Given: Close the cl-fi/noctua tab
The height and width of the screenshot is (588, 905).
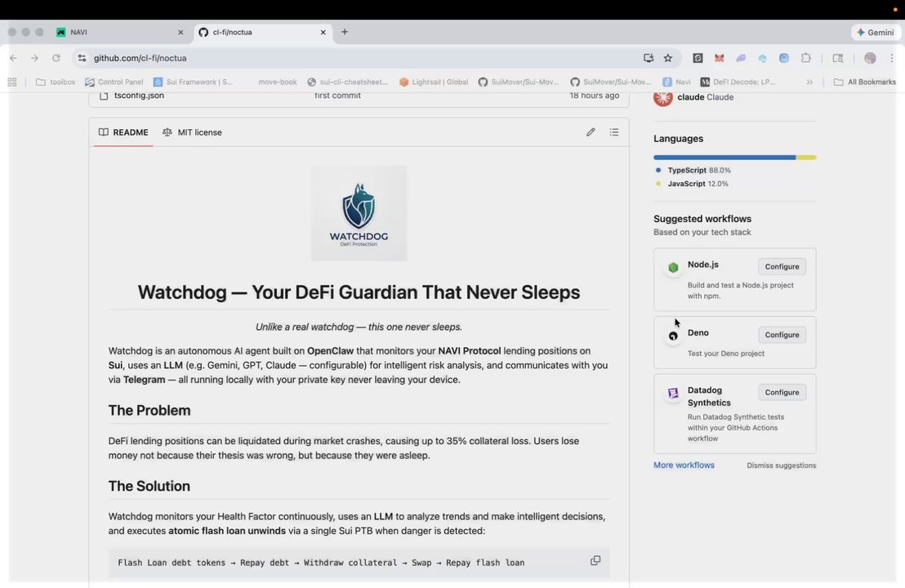Looking at the screenshot, I should tap(323, 33).
